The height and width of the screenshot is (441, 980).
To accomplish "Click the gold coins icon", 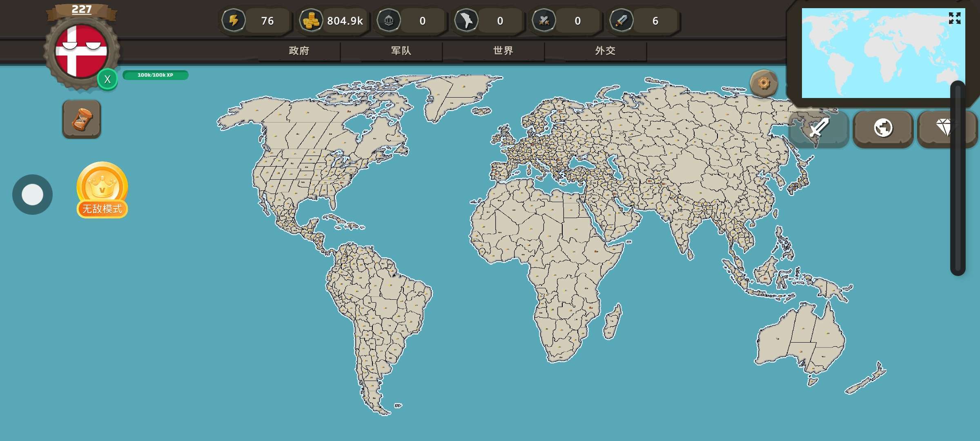I will 311,20.
